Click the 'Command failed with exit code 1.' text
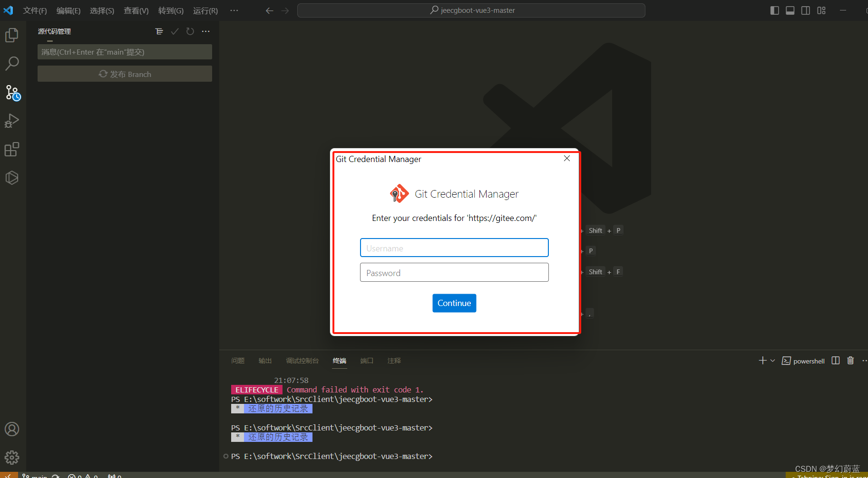This screenshot has height=478, width=868. click(x=355, y=390)
